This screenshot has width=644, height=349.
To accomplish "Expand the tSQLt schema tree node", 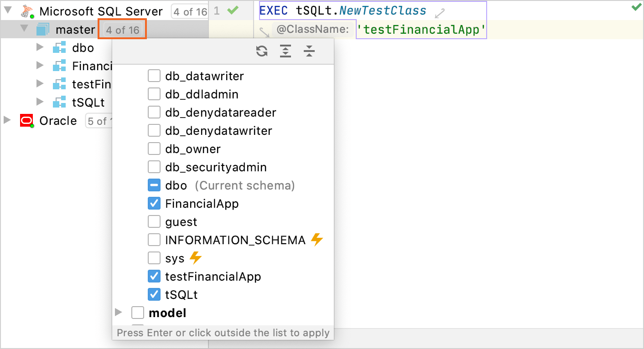I will (x=40, y=102).
